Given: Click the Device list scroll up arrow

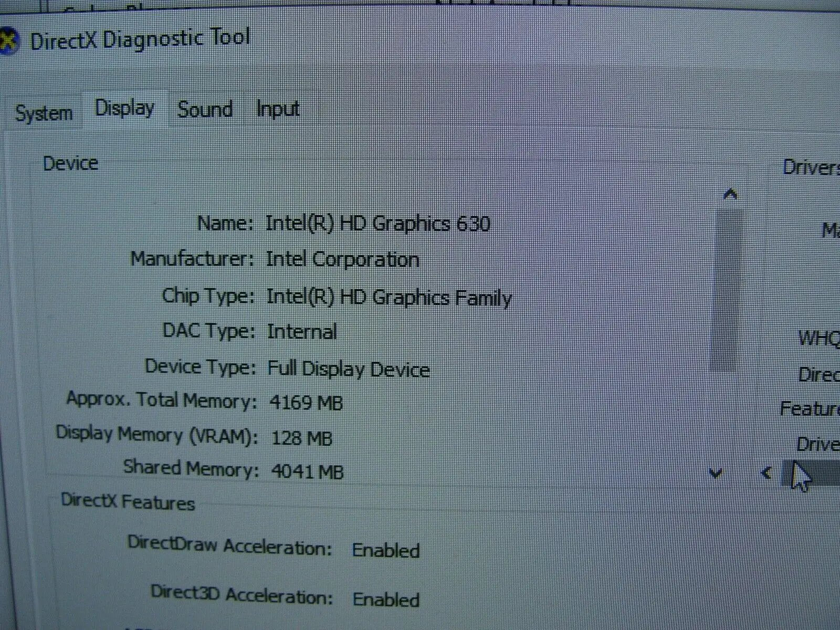Looking at the screenshot, I should click(730, 195).
